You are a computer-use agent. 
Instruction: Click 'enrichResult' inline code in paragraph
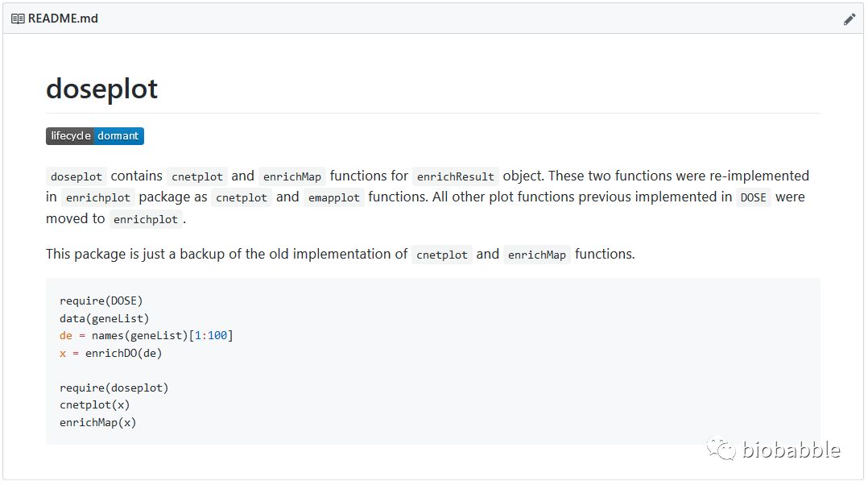(455, 176)
